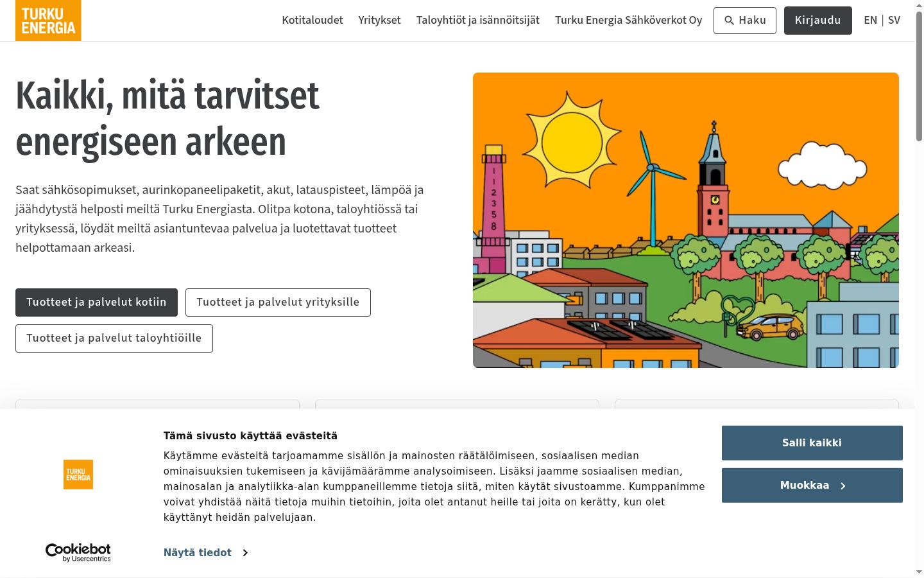The height and width of the screenshot is (578, 924).
Task: Click the Haku search button
Action: tap(745, 21)
